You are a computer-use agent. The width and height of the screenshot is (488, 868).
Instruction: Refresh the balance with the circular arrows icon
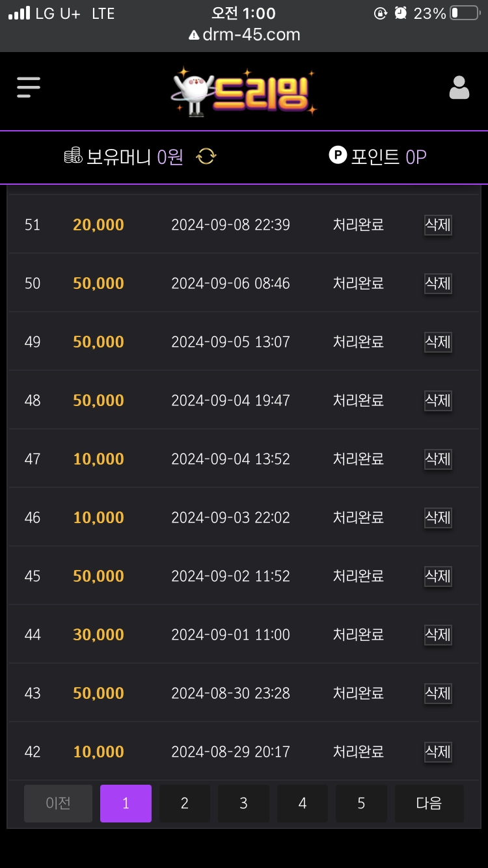pos(206,156)
